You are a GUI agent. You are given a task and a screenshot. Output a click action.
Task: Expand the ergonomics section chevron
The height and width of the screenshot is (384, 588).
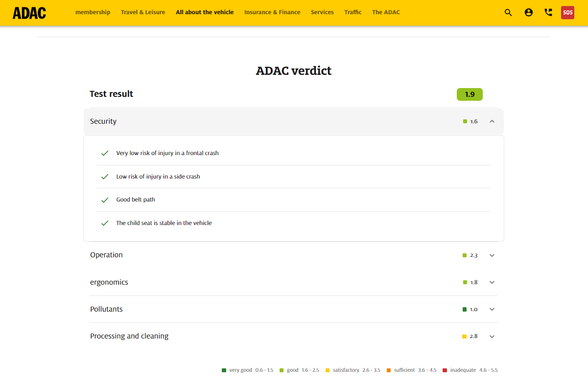click(492, 282)
